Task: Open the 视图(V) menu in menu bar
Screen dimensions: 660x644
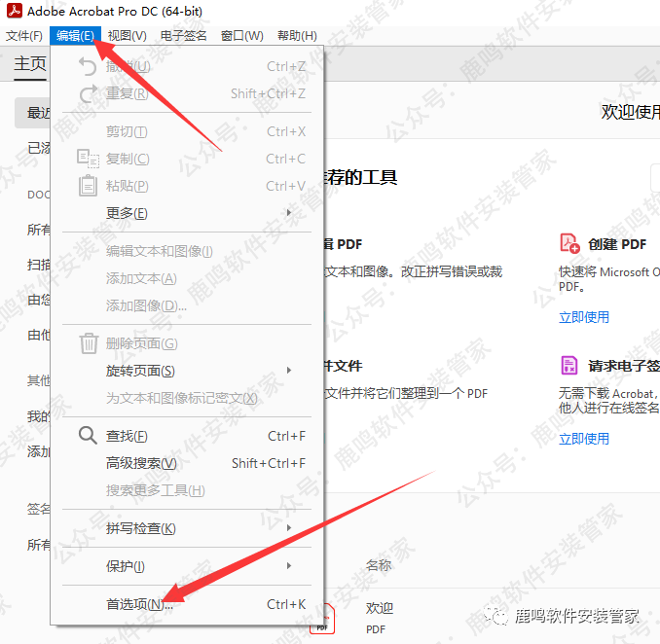Action: 127,36
